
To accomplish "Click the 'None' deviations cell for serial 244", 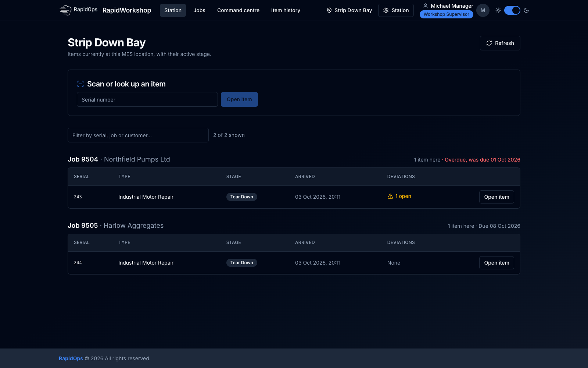I will point(394,263).
